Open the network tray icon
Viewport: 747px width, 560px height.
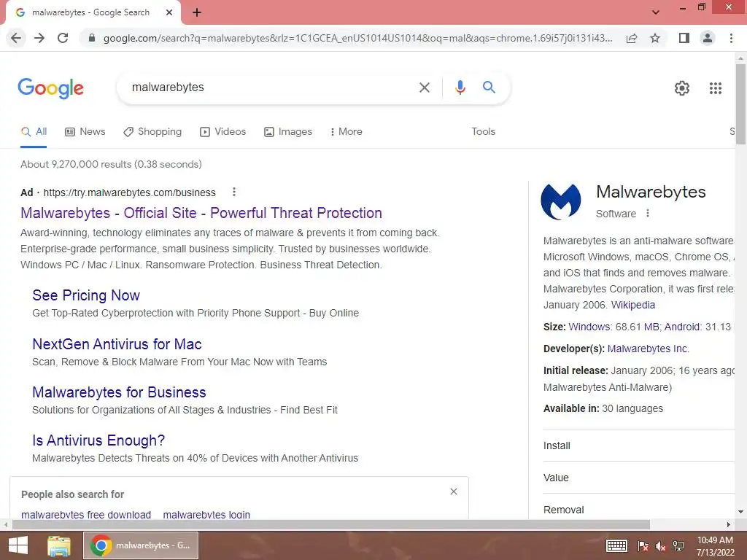(678, 545)
